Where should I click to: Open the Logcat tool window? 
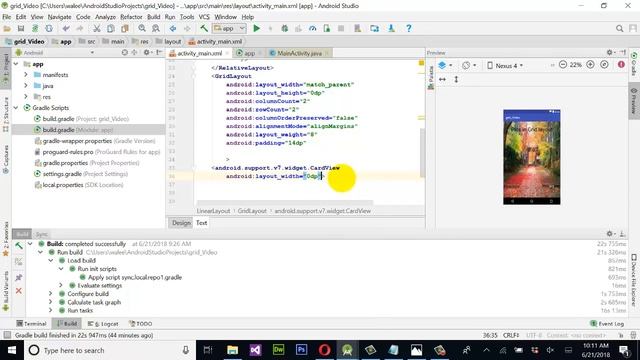104,324
